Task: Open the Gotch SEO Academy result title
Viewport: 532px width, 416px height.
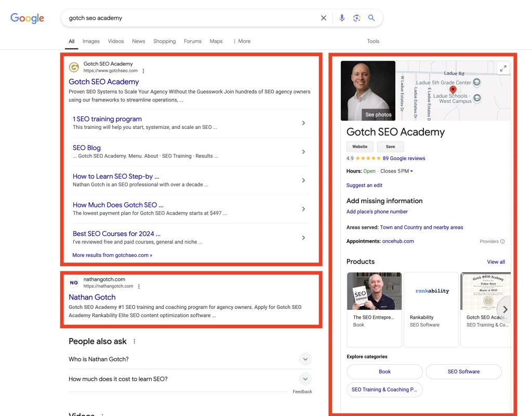Action: point(104,82)
